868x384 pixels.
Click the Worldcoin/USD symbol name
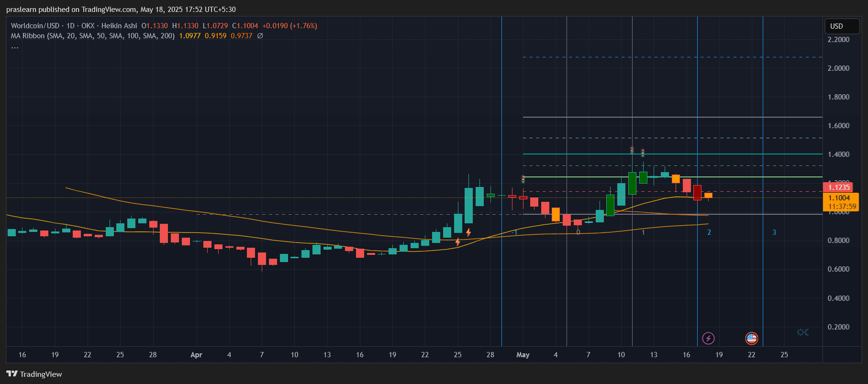click(x=35, y=26)
